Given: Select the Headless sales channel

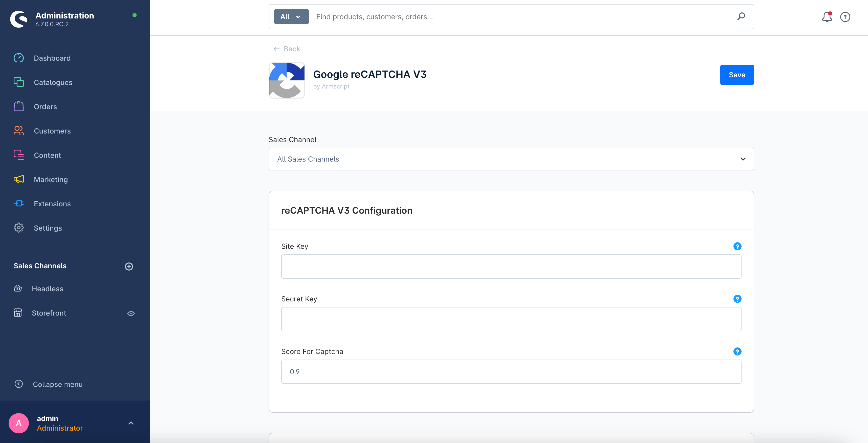Looking at the screenshot, I should (x=48, y=288).
